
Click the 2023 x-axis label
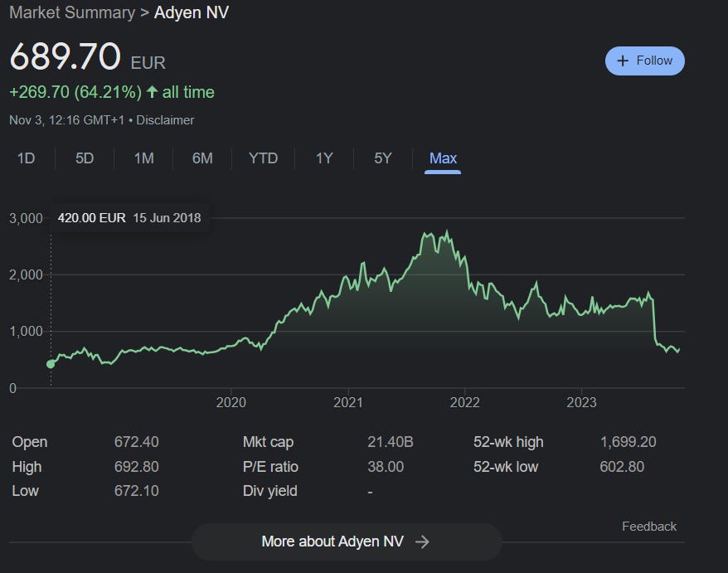(581, 402)
